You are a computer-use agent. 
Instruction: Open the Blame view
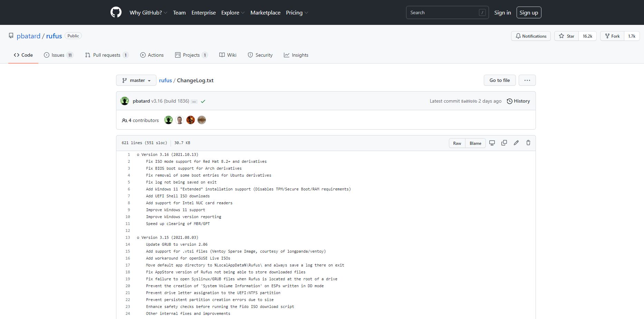pos(475,143)
